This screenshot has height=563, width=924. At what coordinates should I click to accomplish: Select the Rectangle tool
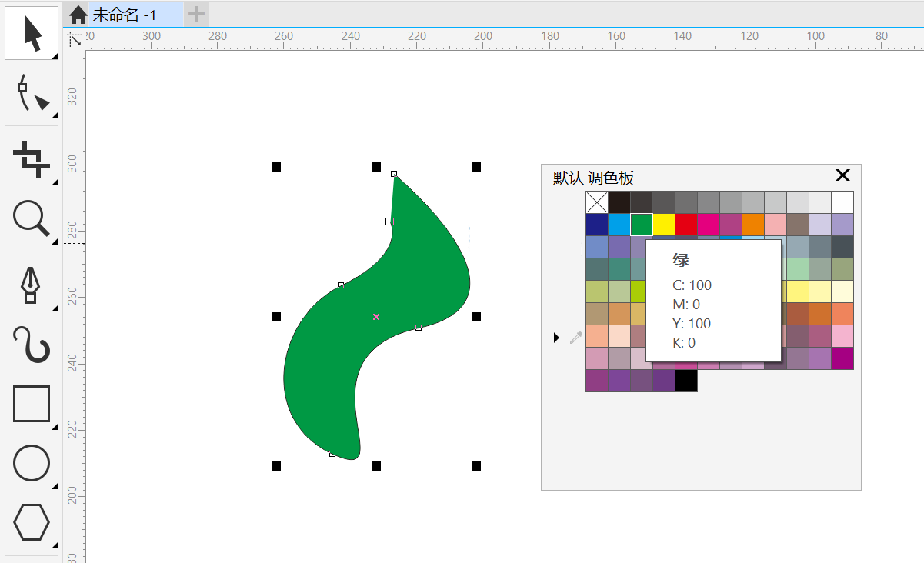[x=32, y=404]
